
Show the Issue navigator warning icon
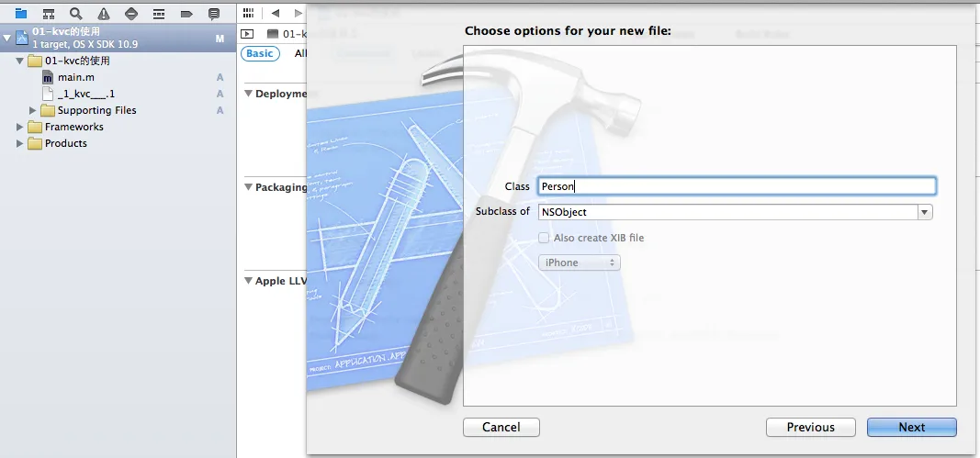point(104,13)
